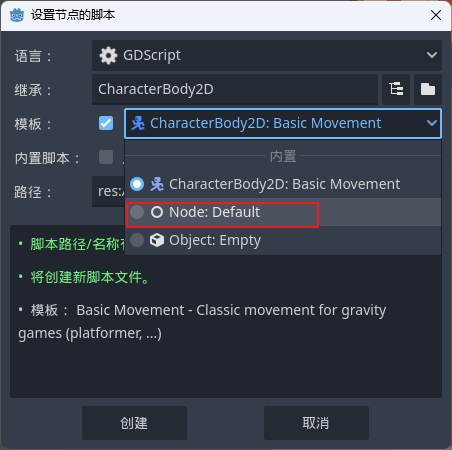Focus the CharacterBody2D inherits input field
The height and width of the screenshot is (450, 452).
[x=235, y=89]
